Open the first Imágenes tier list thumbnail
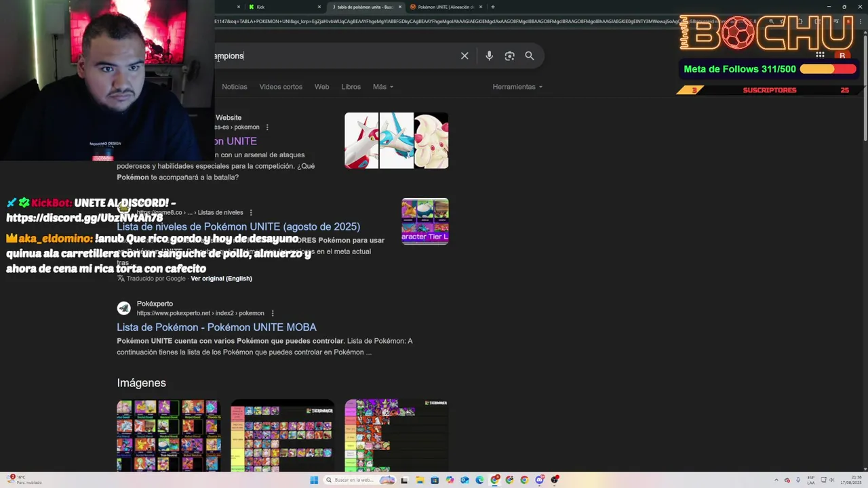The width and height of the screenshot is (868, 488). tap(169, 435)
